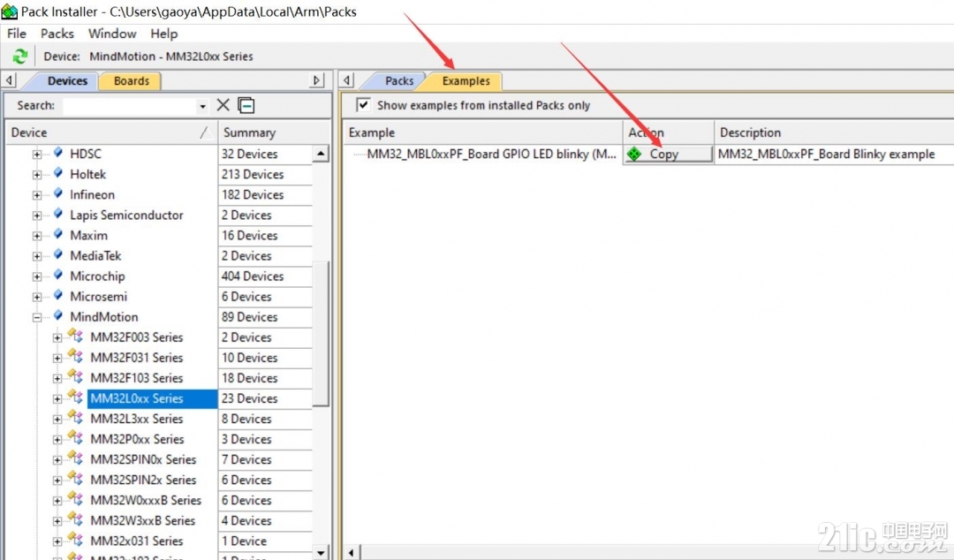Image resolution: width=954 pixels, height=560 pixels.
Task: Expand the Microchip vendor node
Action: click(x=37, y=277)
